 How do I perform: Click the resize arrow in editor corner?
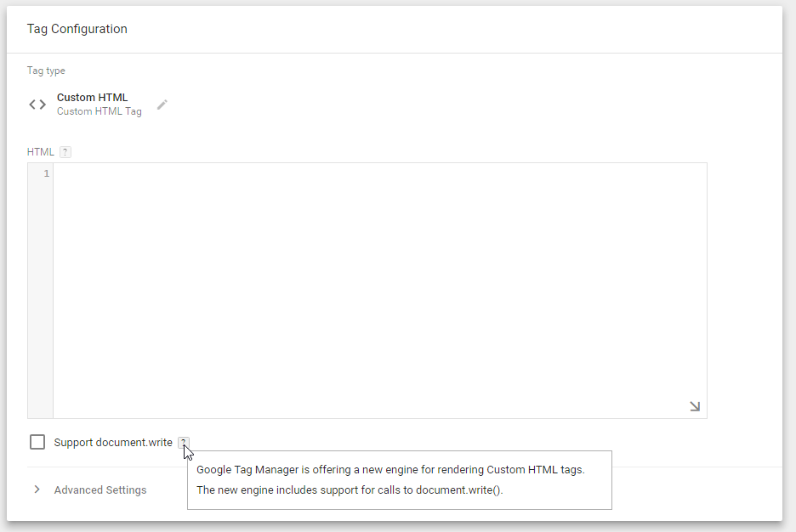click(695, 406)
